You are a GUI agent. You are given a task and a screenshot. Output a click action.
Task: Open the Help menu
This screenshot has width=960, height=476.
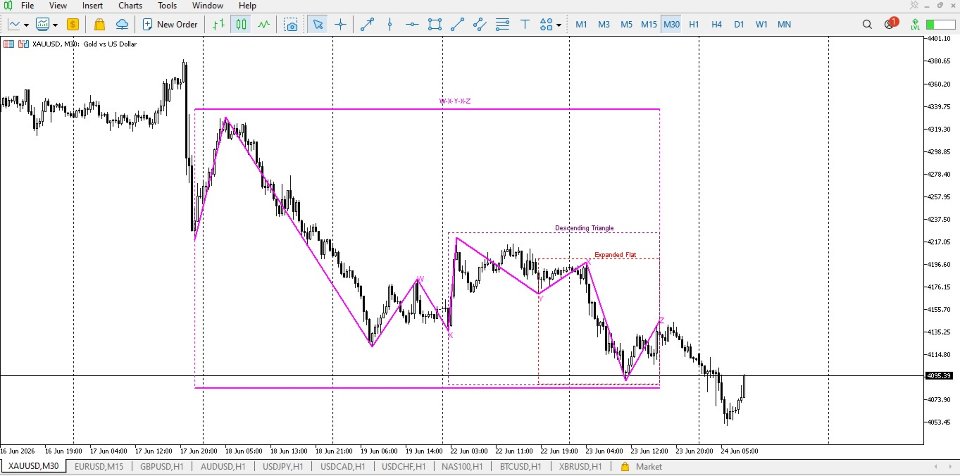[247, 6]
